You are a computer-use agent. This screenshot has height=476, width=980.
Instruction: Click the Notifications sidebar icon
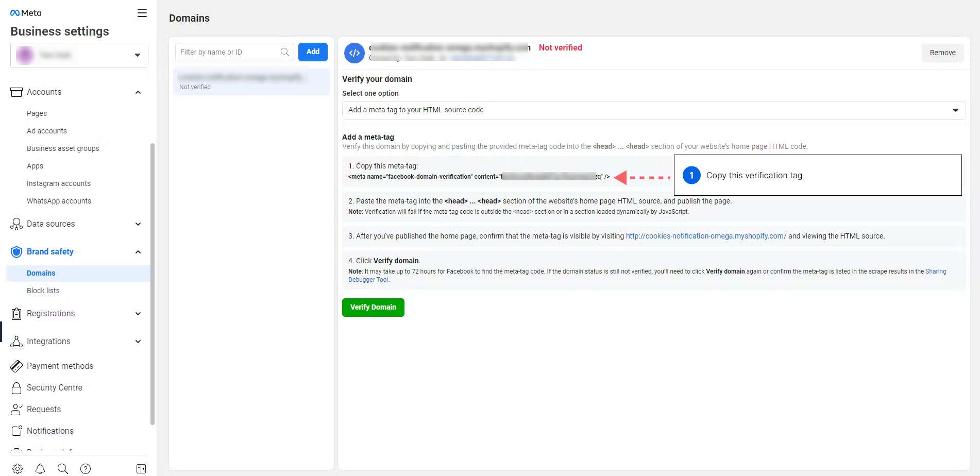tap(16, 431)
